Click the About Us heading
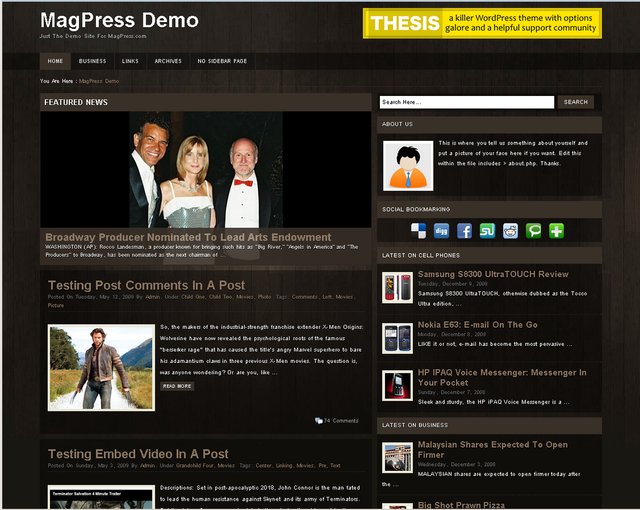 pos(397,124)
